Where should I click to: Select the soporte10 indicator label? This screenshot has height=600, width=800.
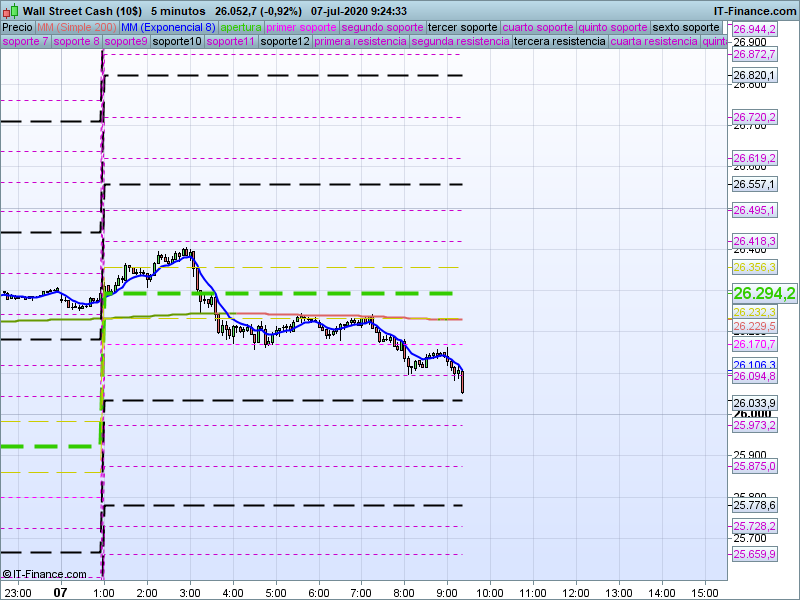(177, 42)
